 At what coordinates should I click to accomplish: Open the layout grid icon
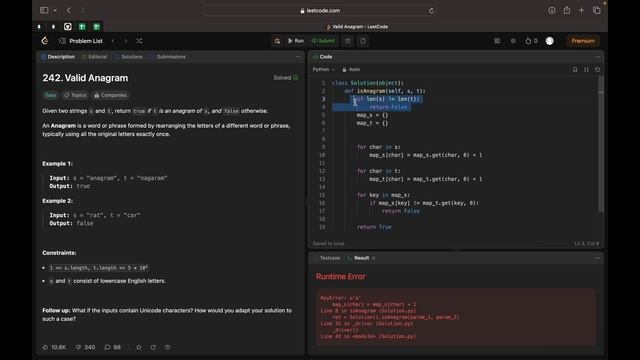click(497, 41)
